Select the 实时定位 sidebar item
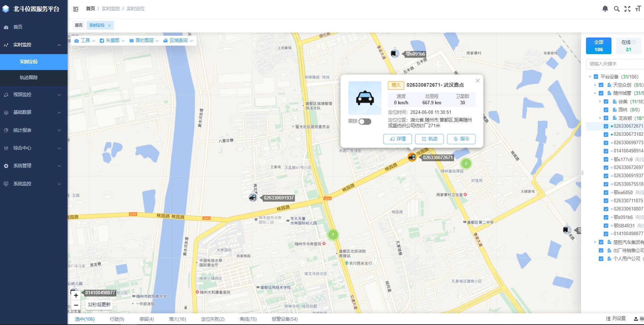The height and width of the screenshot is (325, 644). 34,62
